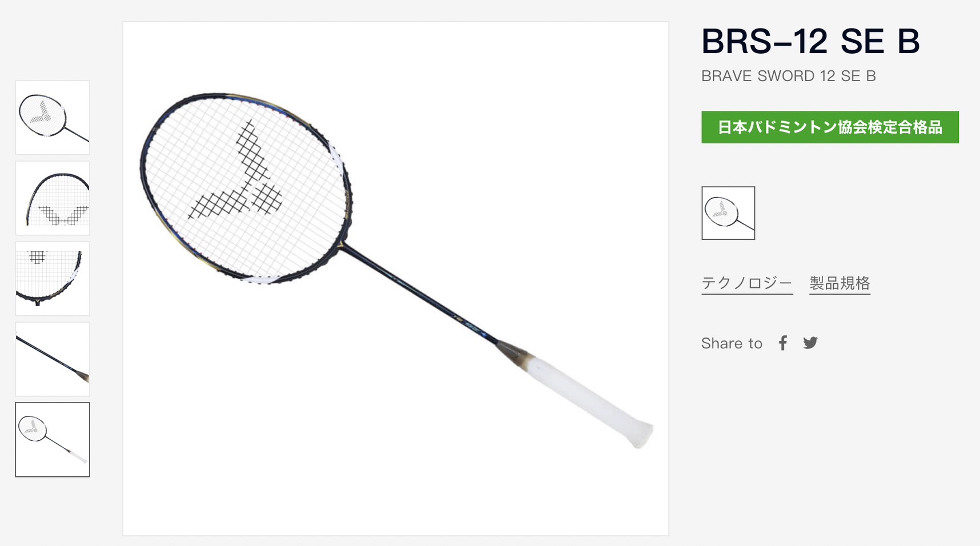
Task: Share the product on Facebook
Action: click(783, 343)
